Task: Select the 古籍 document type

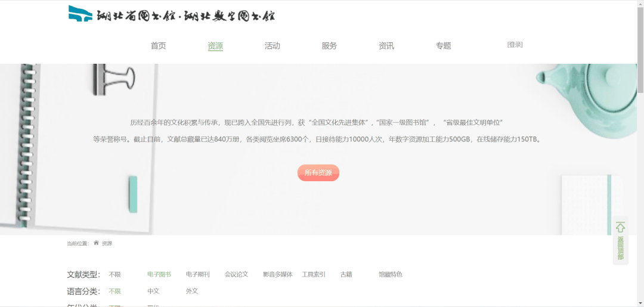Action: pyautogui.click(x=346, y=275)
